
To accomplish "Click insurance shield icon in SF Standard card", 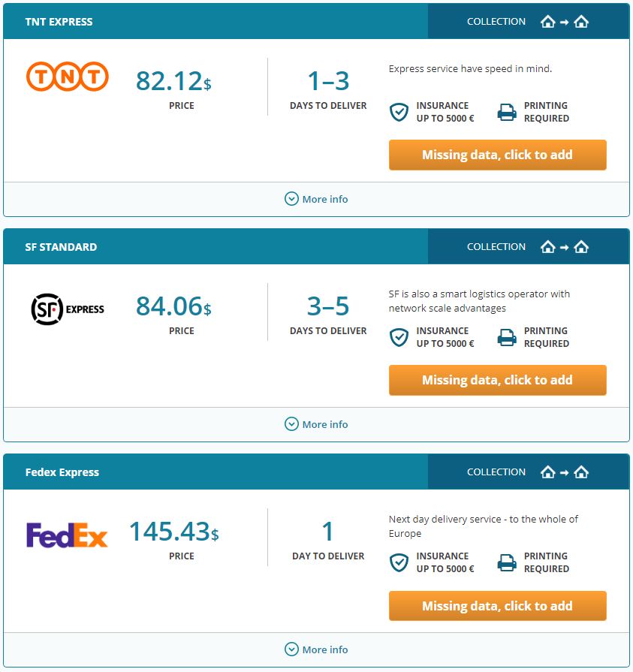I will pos(399,337).
